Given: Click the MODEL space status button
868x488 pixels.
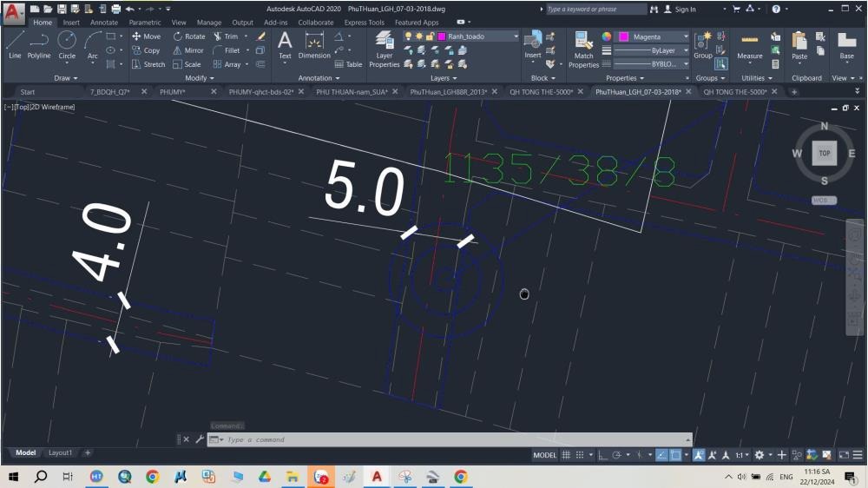Looking at the screenshot, I should [x=544, y=455].
